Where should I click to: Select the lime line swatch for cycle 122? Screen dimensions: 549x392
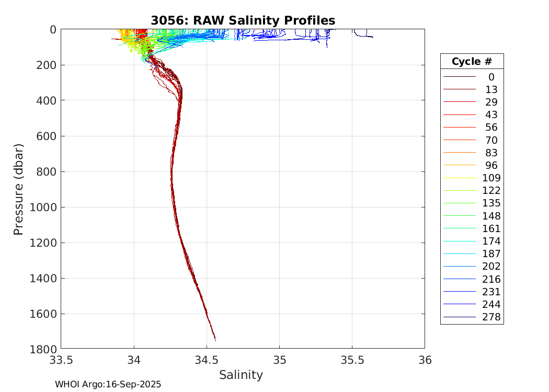[x=459, y=191]
